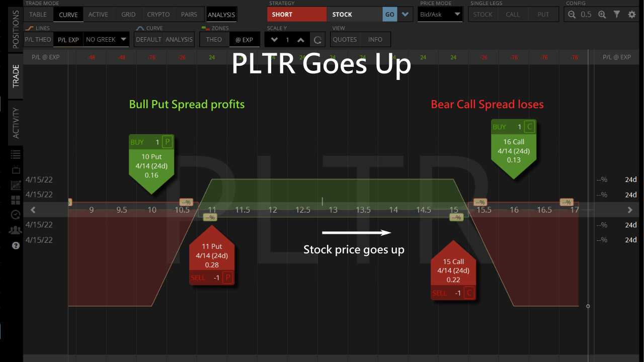This screenshot has height=362, width=644.
Task: Click the GO strategy button
Action: point(390,15)
